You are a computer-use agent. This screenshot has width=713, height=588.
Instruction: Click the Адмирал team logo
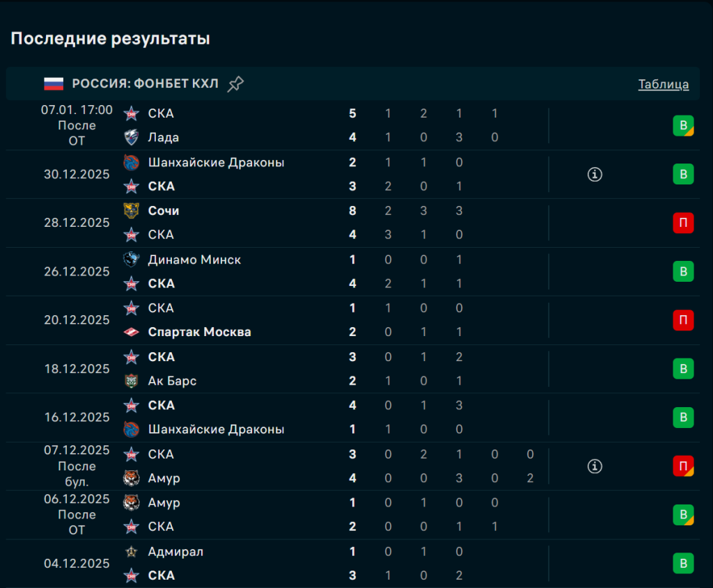(x=131, y=552)
